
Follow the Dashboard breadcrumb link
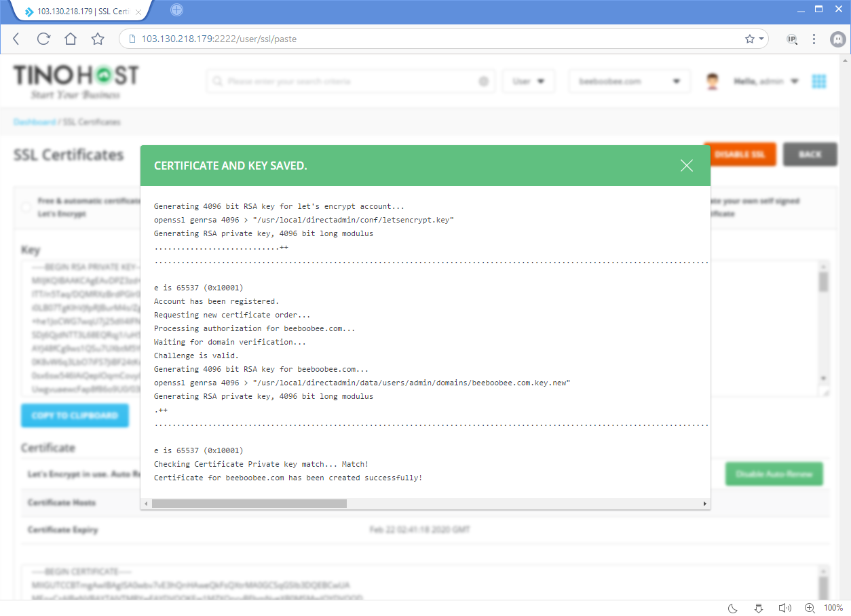tap(34, 122)
